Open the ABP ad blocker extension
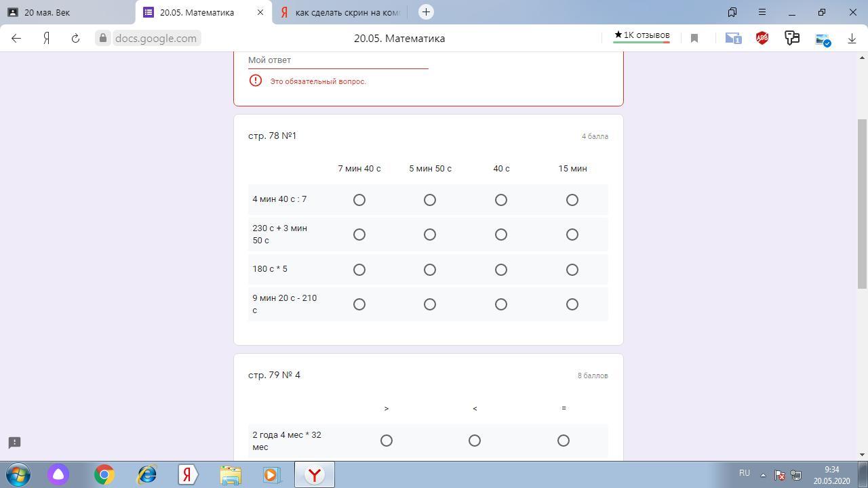The width and height of the screenshot is (868, 488). [762, 39]
